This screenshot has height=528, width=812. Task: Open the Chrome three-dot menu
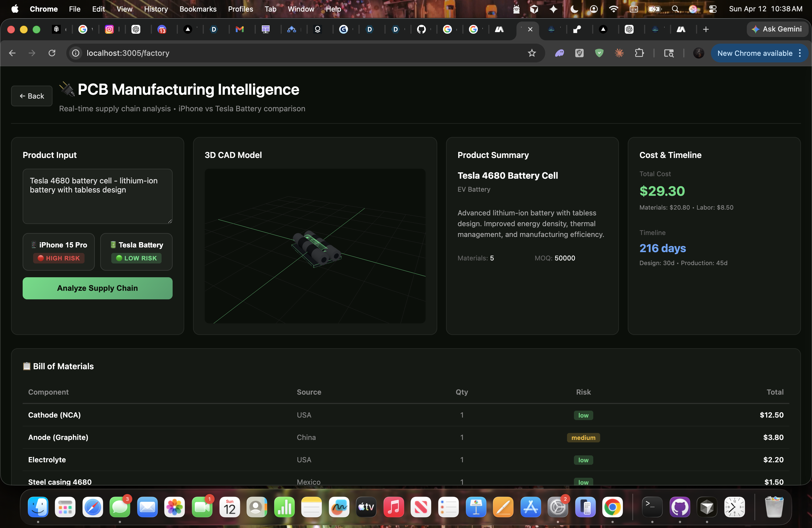click(800, 53)
